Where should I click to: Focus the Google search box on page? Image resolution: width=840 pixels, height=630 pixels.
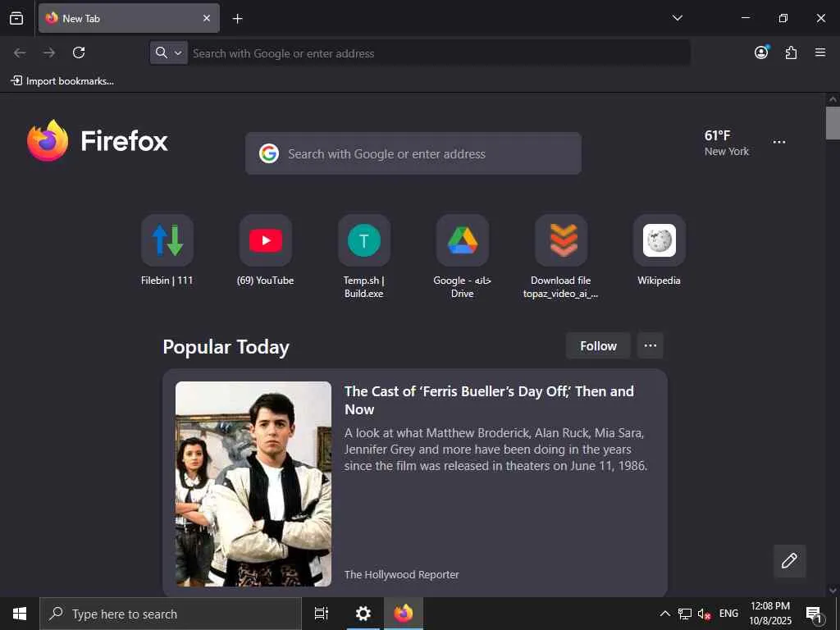[x=413, y=153]
